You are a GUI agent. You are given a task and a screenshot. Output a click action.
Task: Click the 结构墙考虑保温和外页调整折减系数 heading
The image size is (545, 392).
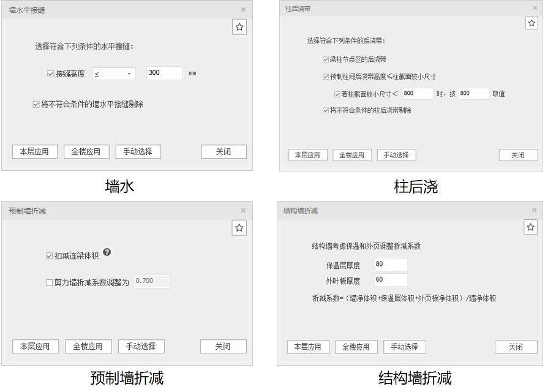click(366, 246)
